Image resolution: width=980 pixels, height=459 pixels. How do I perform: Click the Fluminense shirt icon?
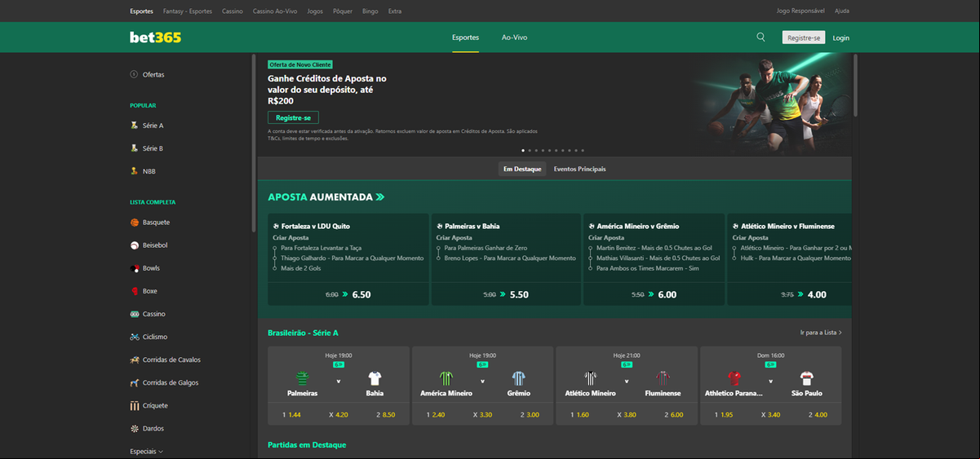(x=663, y=378)
